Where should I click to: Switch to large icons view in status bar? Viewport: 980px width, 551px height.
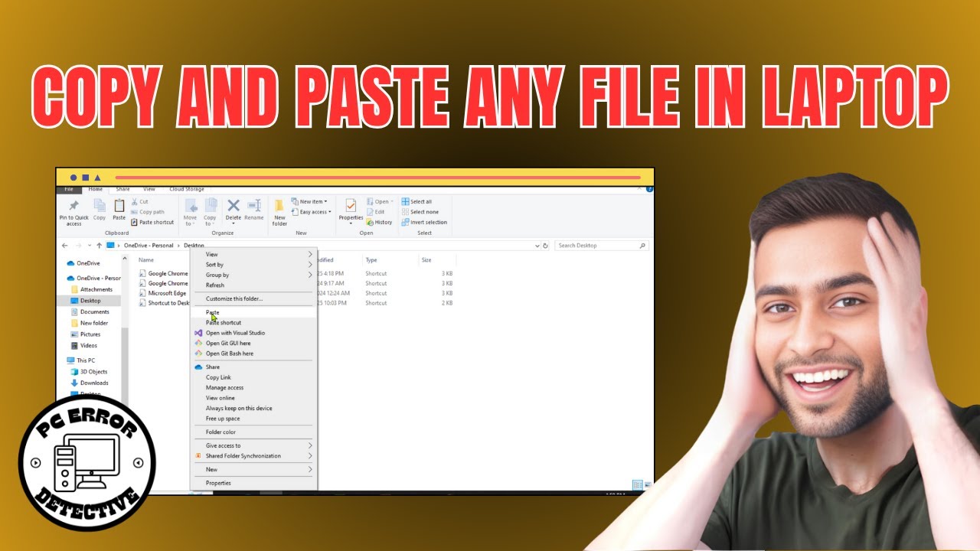coord(648,485)
